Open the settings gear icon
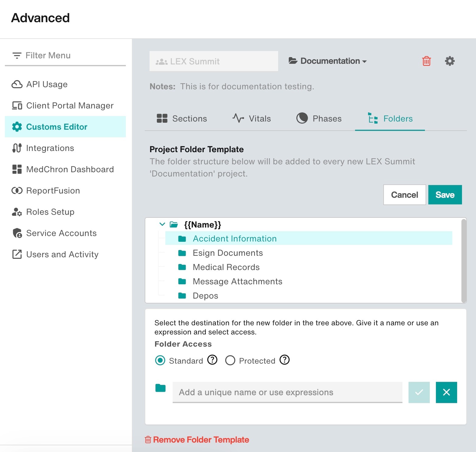Viewport: 476px width, 452px height. point(450,61)
